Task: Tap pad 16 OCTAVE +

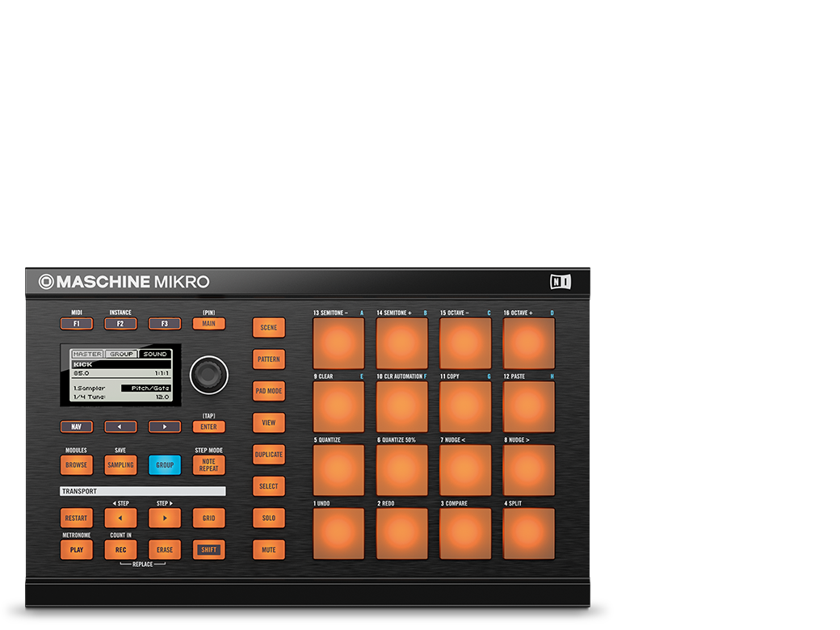Action: click(x=529, y=343)
